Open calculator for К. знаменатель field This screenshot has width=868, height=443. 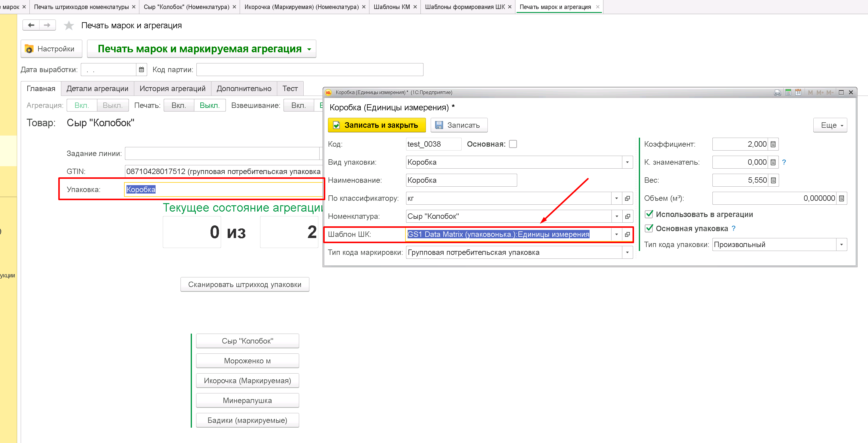point(773,162)
